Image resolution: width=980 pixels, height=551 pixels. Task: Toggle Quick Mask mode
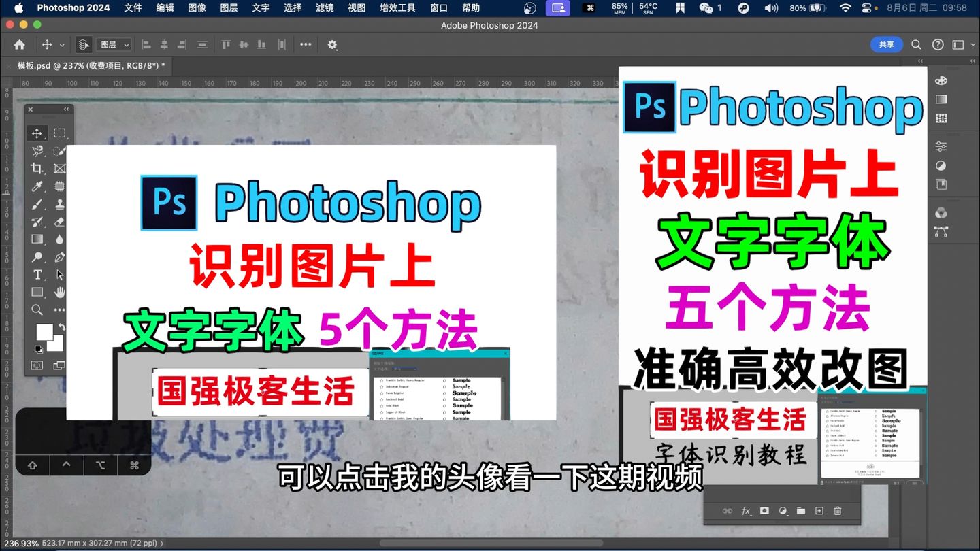tap(37, 365)
